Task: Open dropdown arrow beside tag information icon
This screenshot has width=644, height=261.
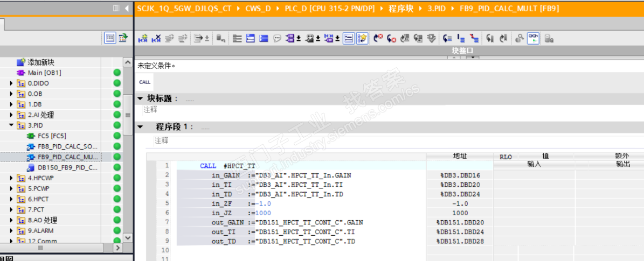Action: point(318,39)
